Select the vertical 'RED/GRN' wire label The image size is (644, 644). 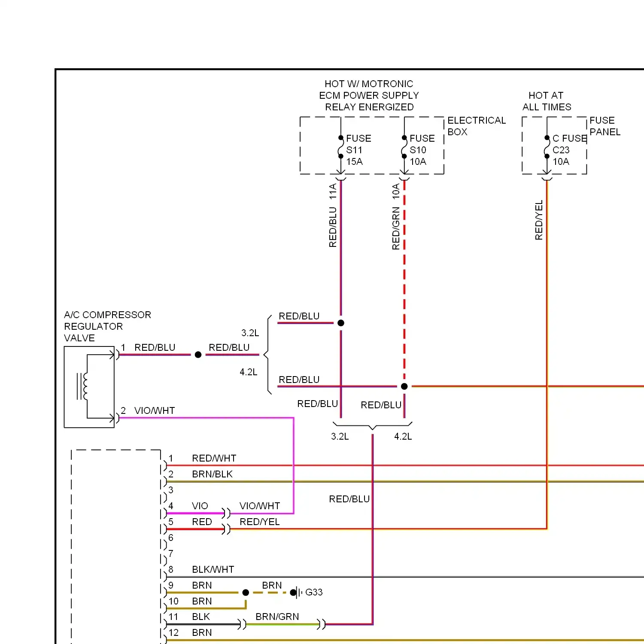pyautogui.click(x=396, y=228)
